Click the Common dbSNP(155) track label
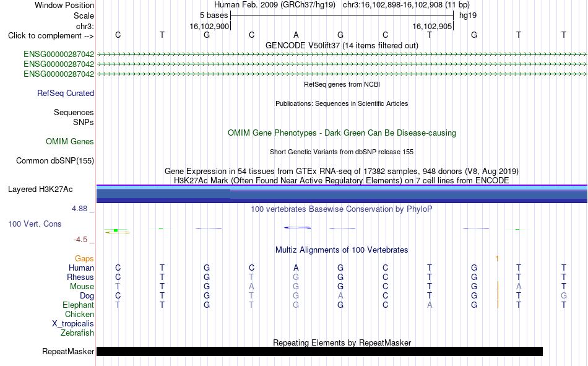Image resolution: width=588 pixels, height=366 pixels. click(x=55, y=160)
